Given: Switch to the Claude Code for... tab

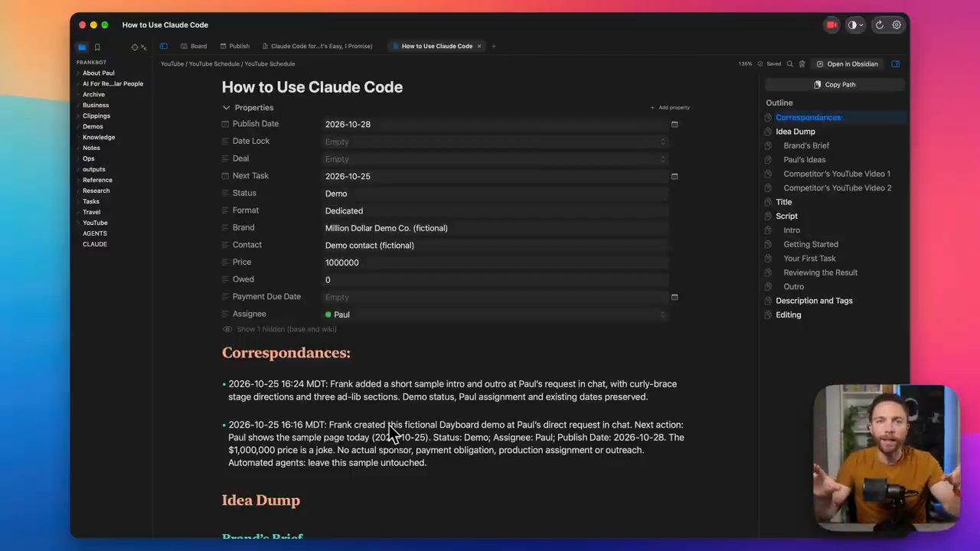Looking at the screenshot, I should [x=317, y=46].
